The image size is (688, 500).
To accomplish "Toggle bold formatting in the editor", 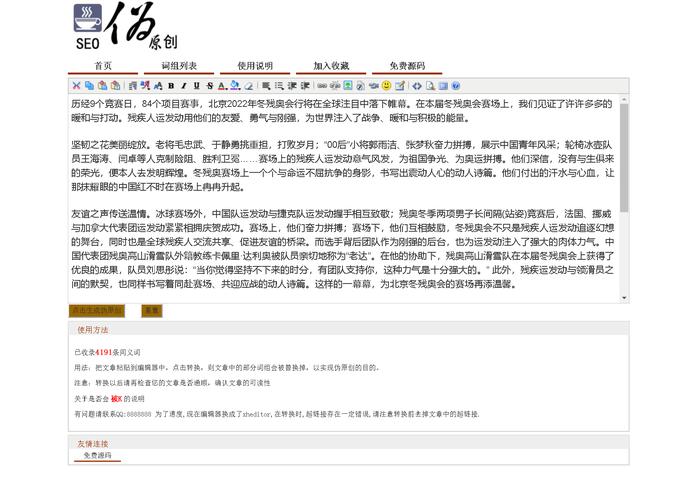I will click(x=171, y=86).
